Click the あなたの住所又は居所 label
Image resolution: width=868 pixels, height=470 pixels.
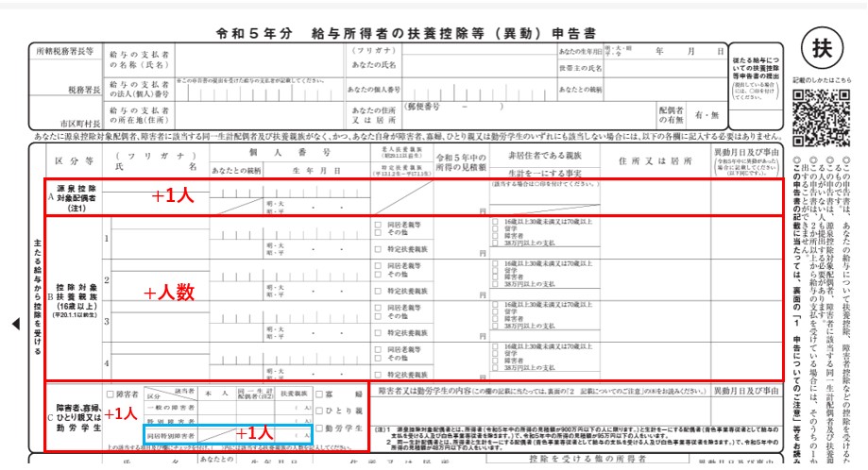click(x=374, y=115)
